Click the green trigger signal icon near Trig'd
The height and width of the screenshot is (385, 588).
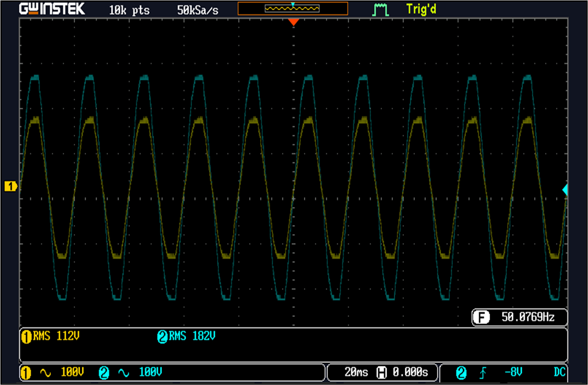pyautogui.click(x=381, y=8)
